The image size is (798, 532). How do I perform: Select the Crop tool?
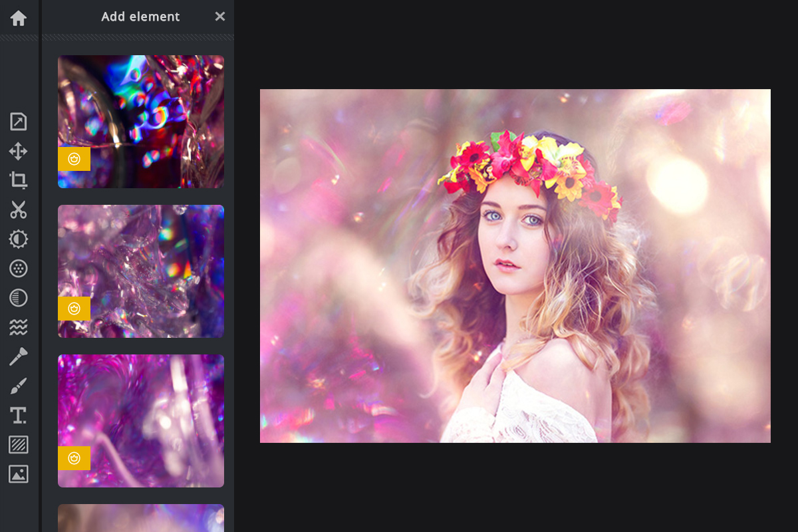(19, 180)
